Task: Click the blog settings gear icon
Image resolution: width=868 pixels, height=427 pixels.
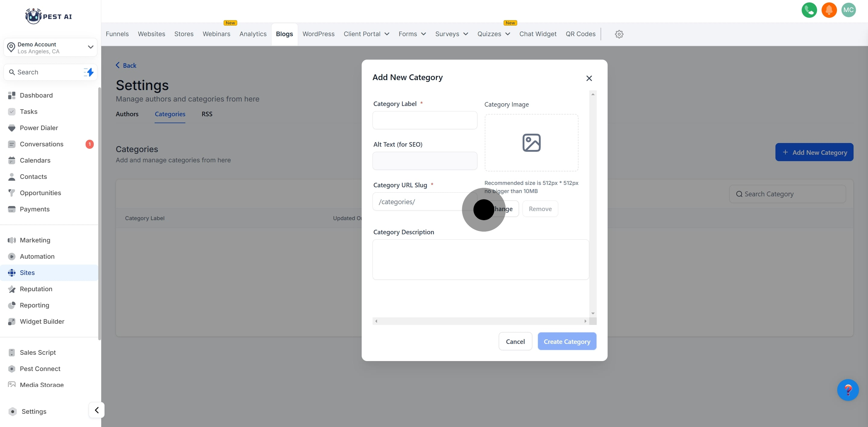Action: 619,34
